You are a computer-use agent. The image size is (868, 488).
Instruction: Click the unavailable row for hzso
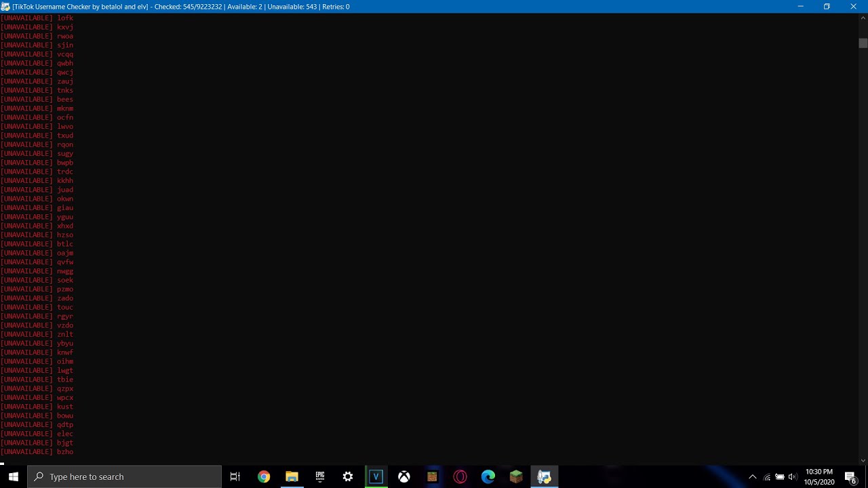pos(37,235)
